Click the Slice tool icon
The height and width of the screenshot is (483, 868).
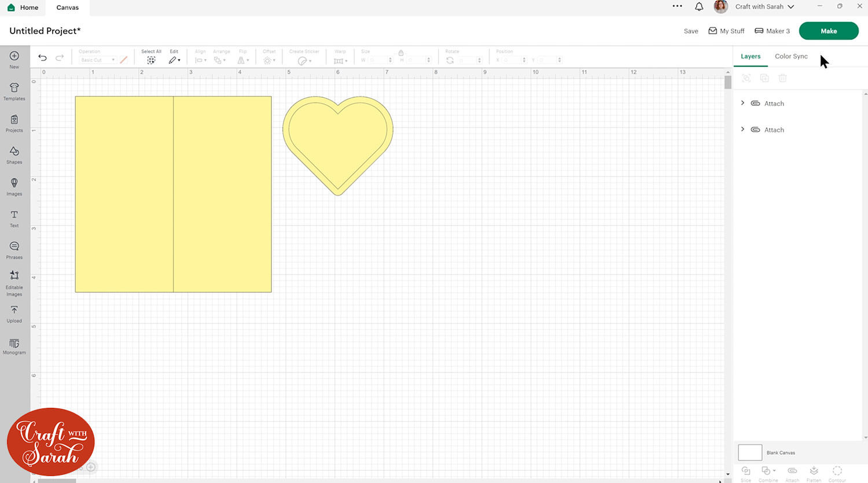tap(746, 471)
